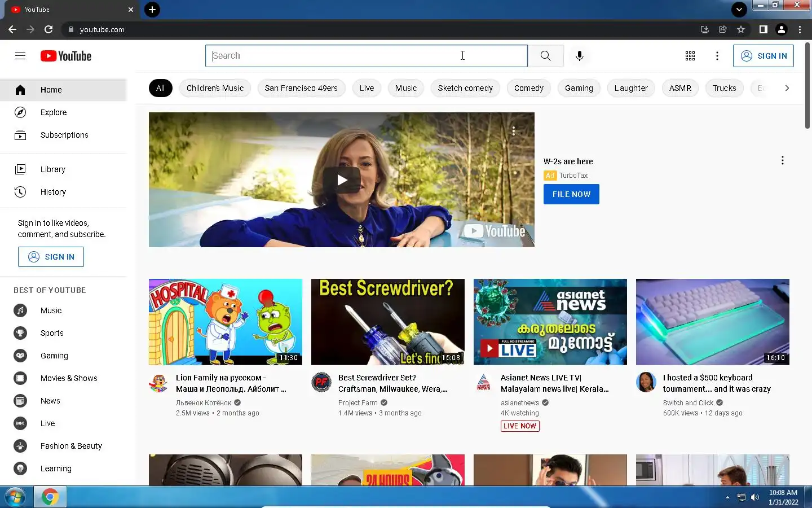Open Movies & Shows category
The height and width of the screenshot is (508, 812).
[63, 378]
